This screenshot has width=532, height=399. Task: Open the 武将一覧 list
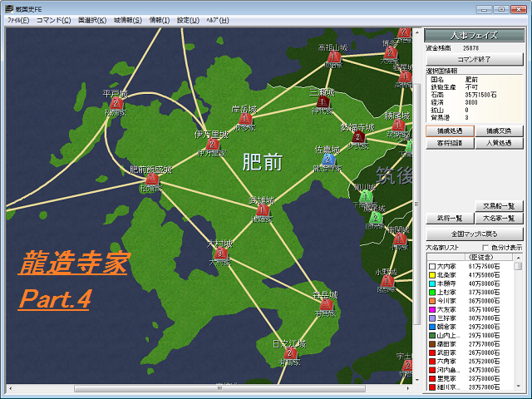(x=450, y=218)
